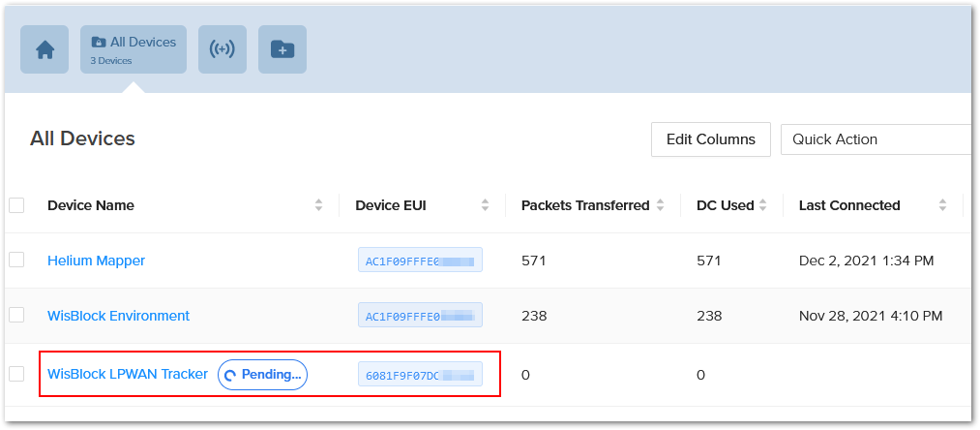Open the Quick Action dropdown
The width and height of the screenshot is (980, 430).
876,139
